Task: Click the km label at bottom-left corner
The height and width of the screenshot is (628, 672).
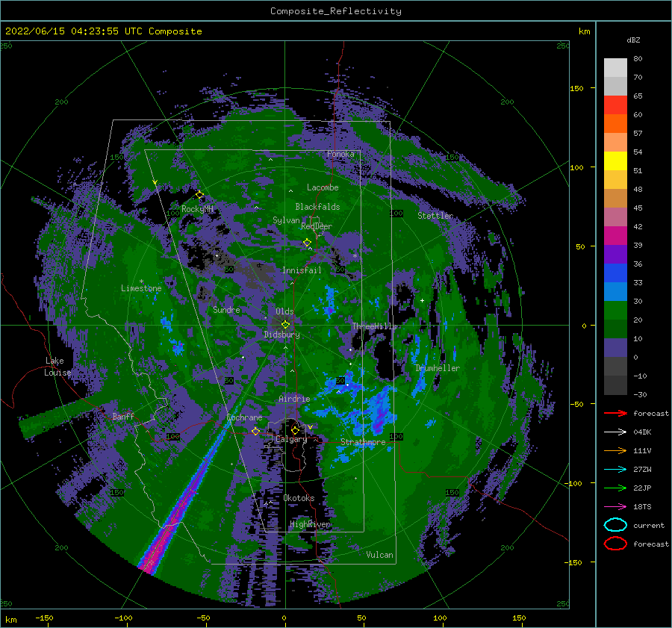Action: click(10, 620)
